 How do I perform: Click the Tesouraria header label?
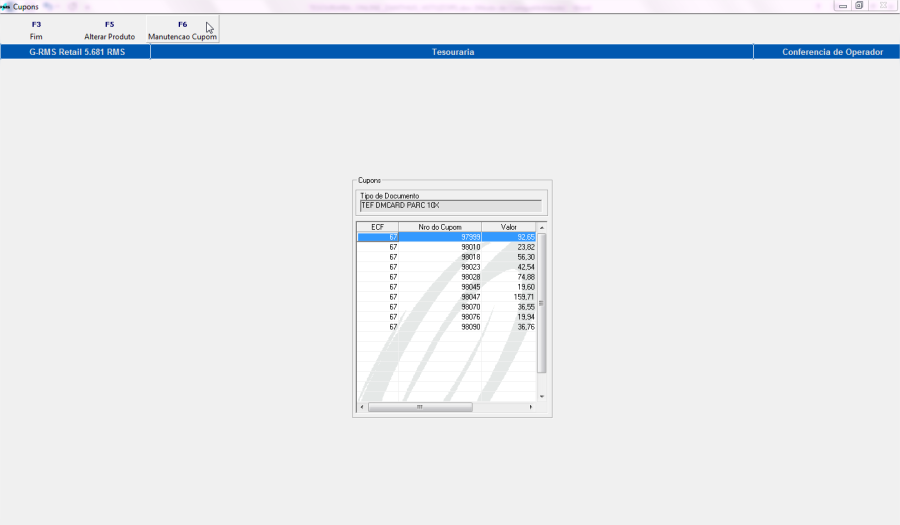click(452, 52)
